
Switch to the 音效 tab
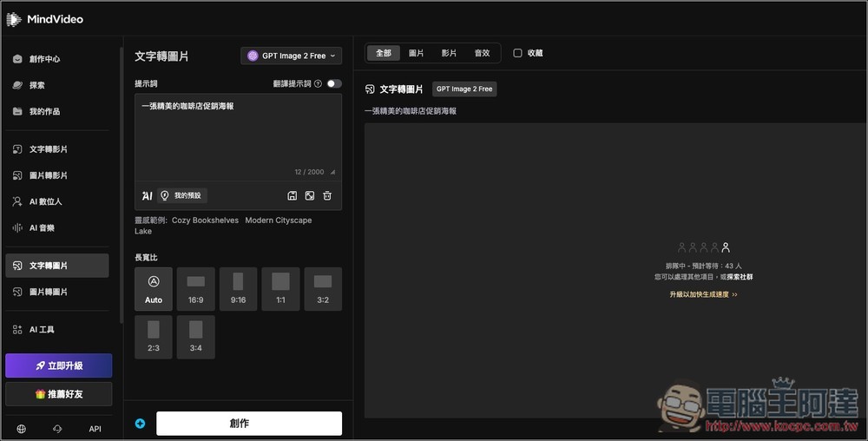(x=482, y=53)
